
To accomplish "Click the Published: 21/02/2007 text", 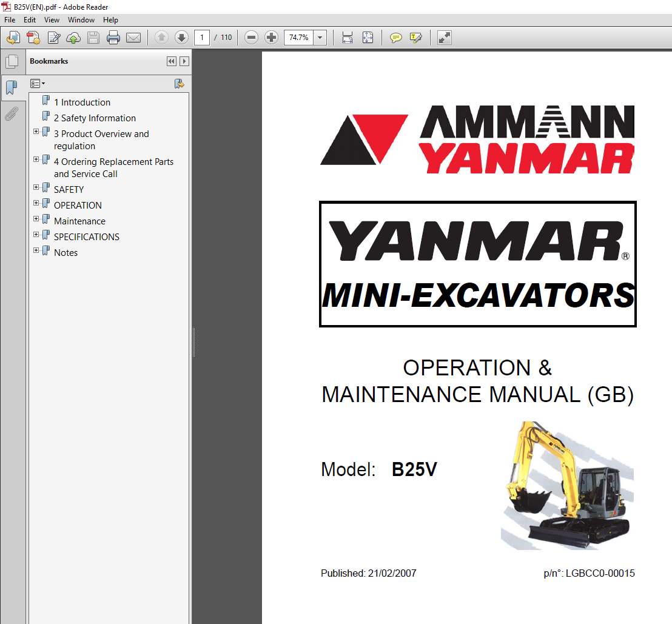I will [369, 574].
